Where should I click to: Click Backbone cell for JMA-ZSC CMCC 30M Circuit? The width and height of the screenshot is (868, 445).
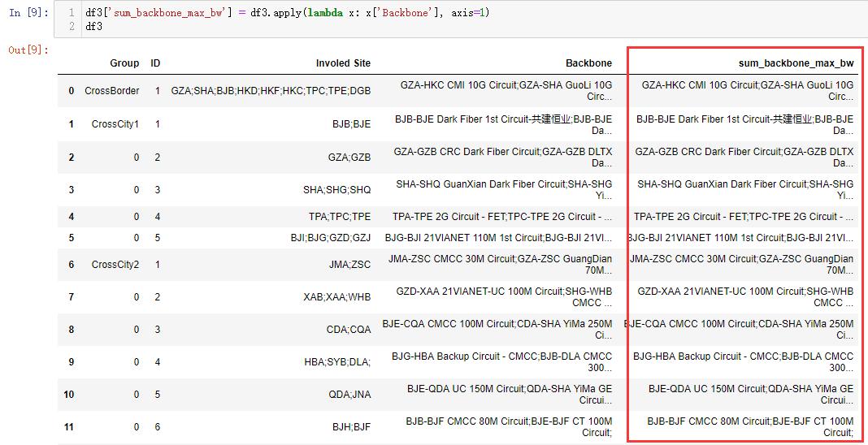pyautogui.click(x=501, y=265)
